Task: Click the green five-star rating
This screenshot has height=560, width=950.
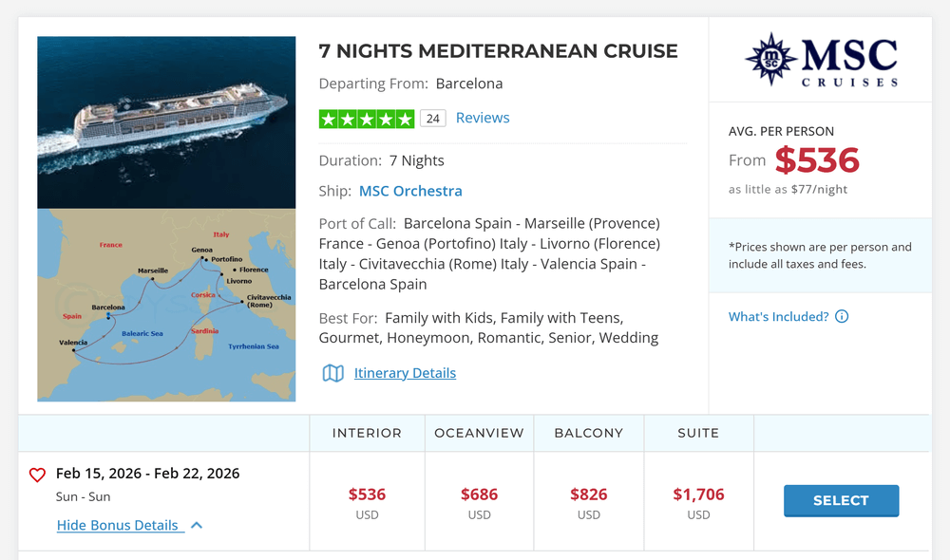Action: [x=367, y=119]
